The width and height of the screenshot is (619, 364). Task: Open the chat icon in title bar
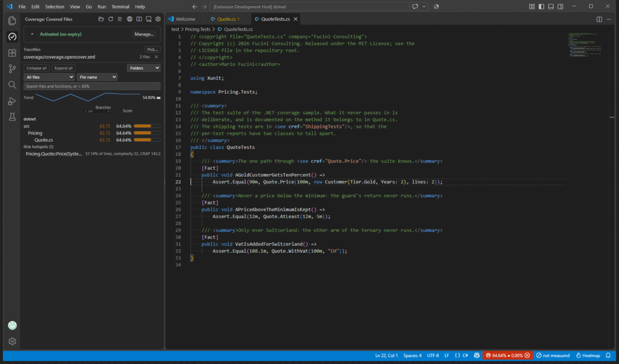416,7
